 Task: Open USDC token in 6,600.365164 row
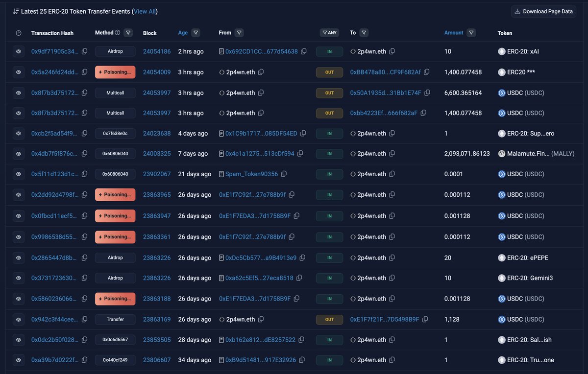point(521,93)
